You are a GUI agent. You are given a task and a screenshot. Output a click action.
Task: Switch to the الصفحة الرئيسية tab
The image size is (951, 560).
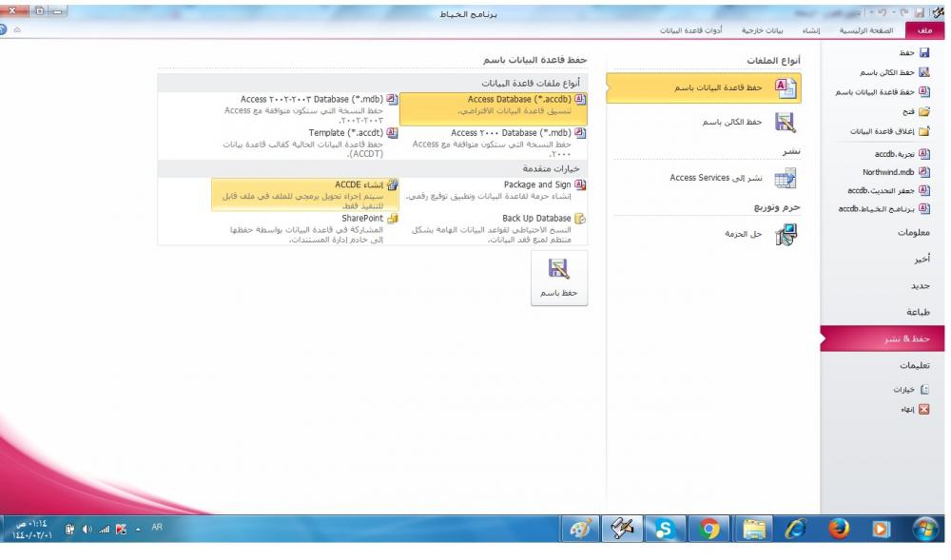pyautogui.click(x=866, y=30)
